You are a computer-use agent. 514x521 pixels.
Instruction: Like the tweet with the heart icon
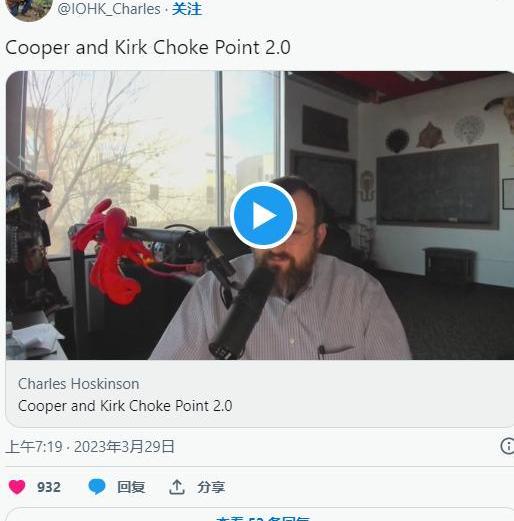click(17, 487)
